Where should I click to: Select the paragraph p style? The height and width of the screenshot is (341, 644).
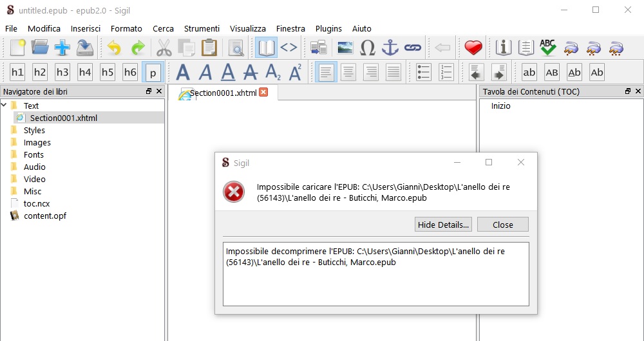pos(153,72)
